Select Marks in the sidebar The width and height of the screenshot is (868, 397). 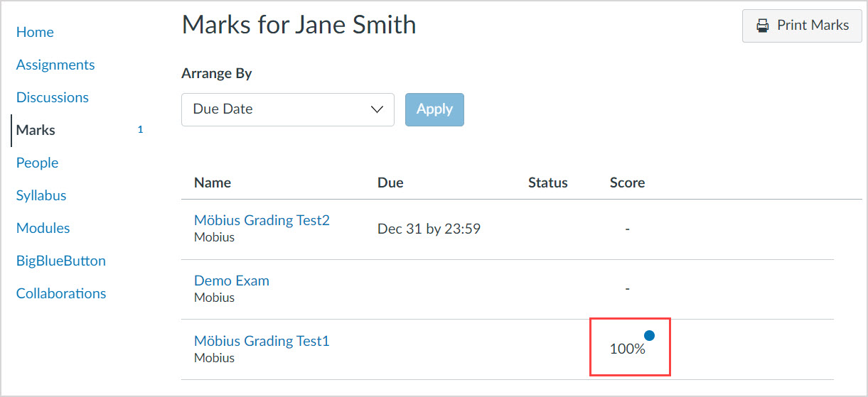(36, 130)
